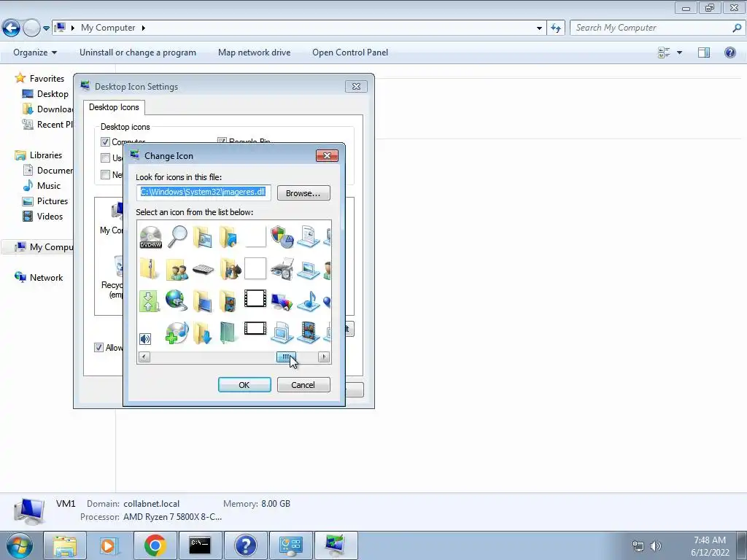The height and width of the screenshot is (560, 747).
Task: Select the teal open folder icon
Action: (x=228, y=332)
